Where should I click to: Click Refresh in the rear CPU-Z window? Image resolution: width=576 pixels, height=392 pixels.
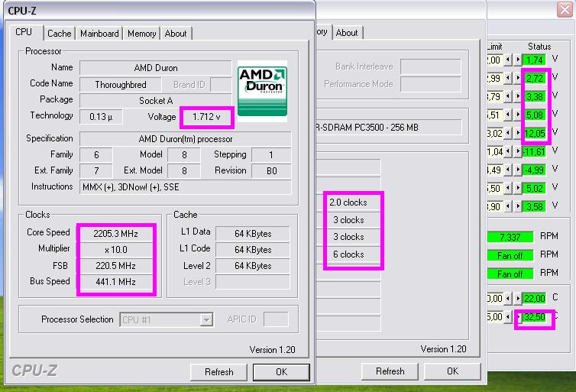tap(390, 371)
